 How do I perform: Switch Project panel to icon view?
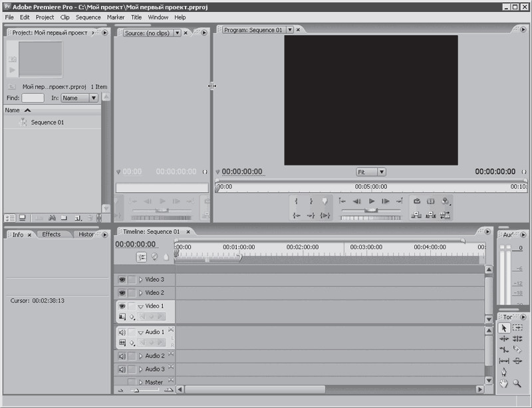pos(22,217)
